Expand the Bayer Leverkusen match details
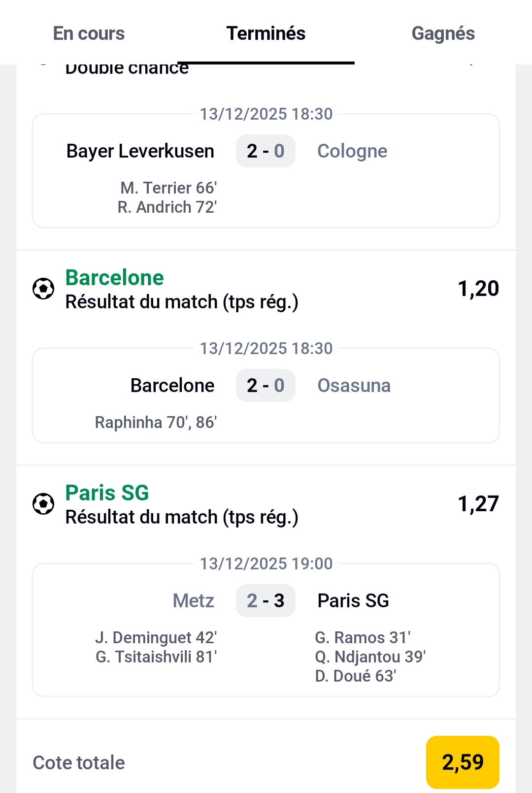The width and height of the screenshot is (532, 793). [266, 170]
